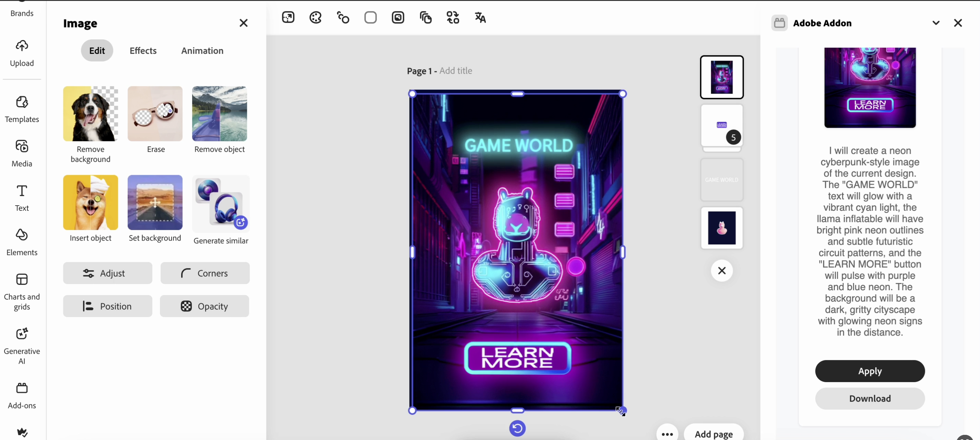Viewport: 980px width, 440px height.
Task: Expand the stacked layer group with badge 5
Action: (722, 126)
